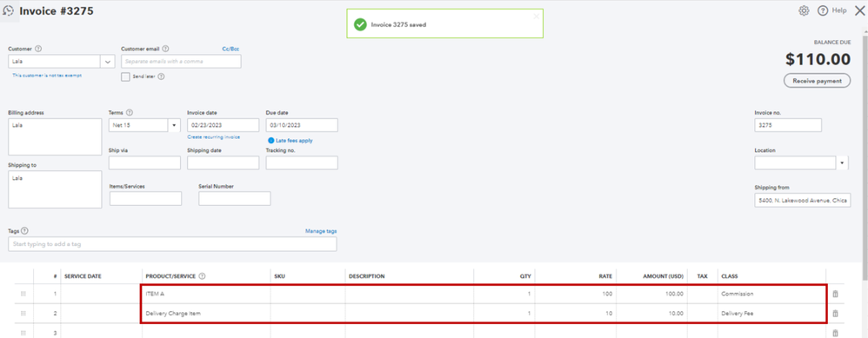
Task: Click the amount cell showing 10.00
Action: tap(652, 313)
